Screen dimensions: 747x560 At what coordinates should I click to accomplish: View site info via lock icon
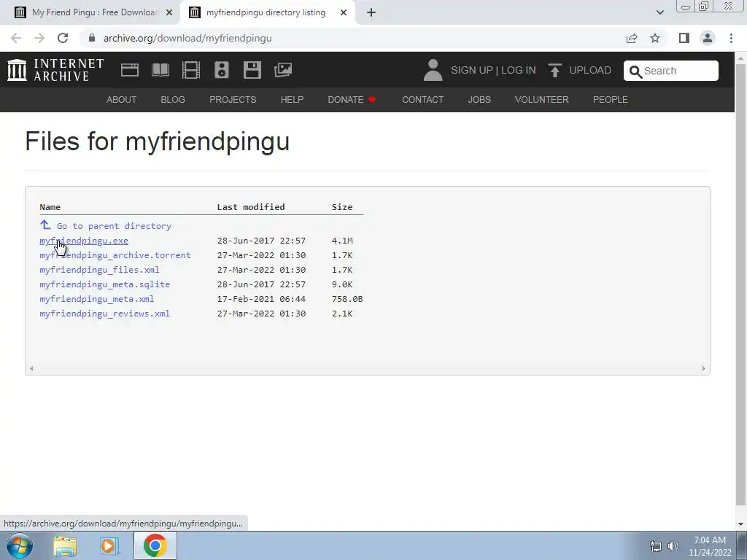(92, 38)
